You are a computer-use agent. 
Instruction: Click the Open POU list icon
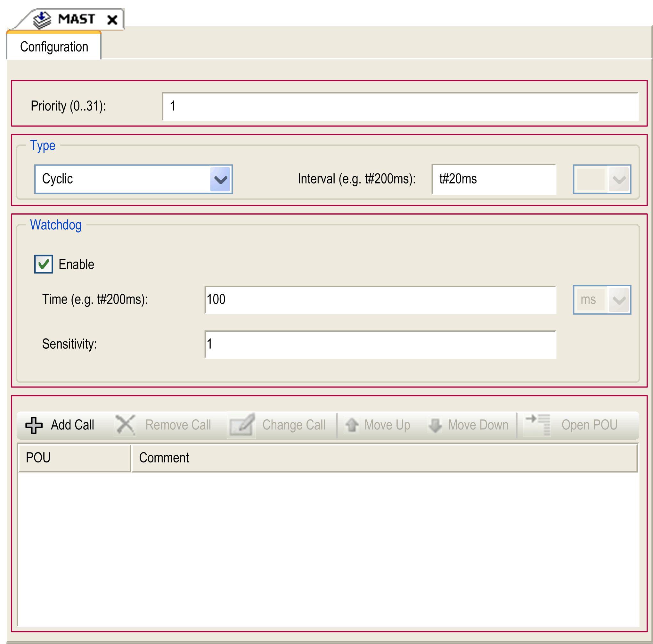click(x=538, y=425)
